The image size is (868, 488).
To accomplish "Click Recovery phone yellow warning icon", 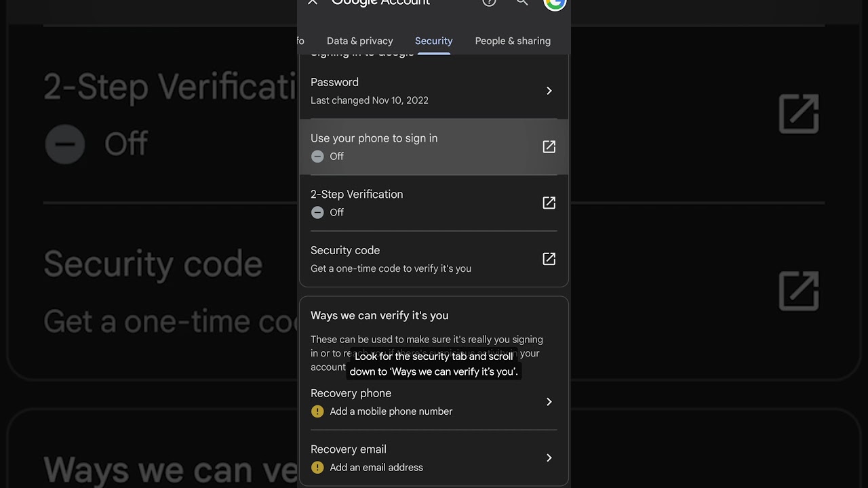I will (x=317, y=411).
